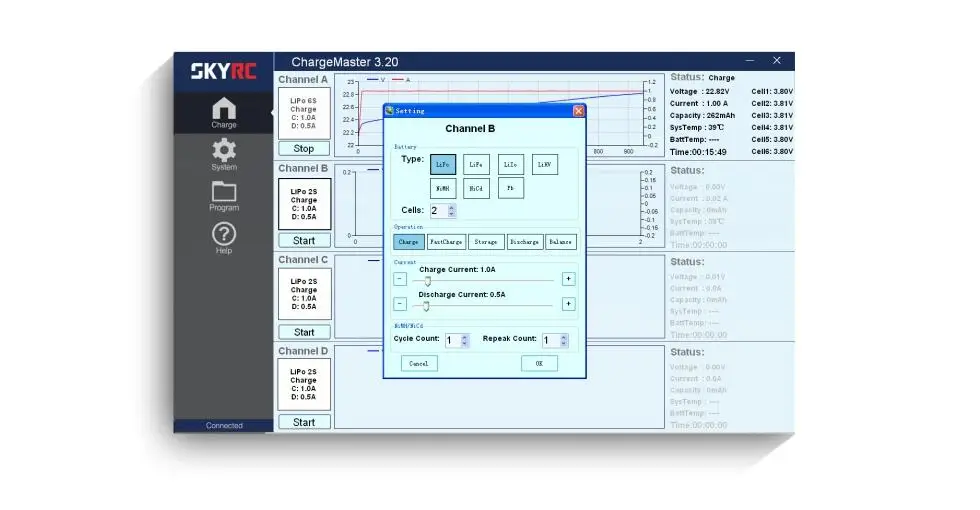
Task: Choose the Charge operation
Action: point(409,242)
